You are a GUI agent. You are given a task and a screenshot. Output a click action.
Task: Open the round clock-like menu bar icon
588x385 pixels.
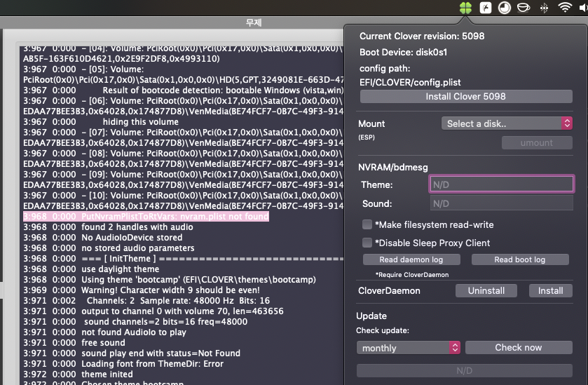point(505,8)
